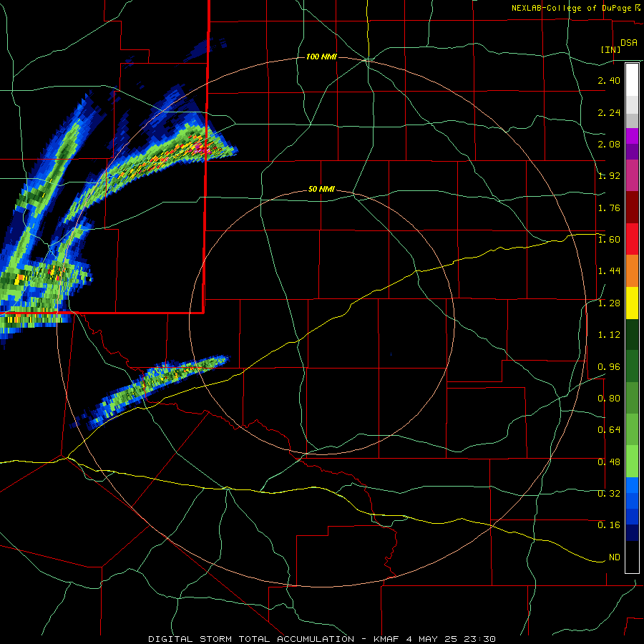Viewport: 644px width, 644px height.
Task: Click the white legend color block
Action: click(632, 80)
